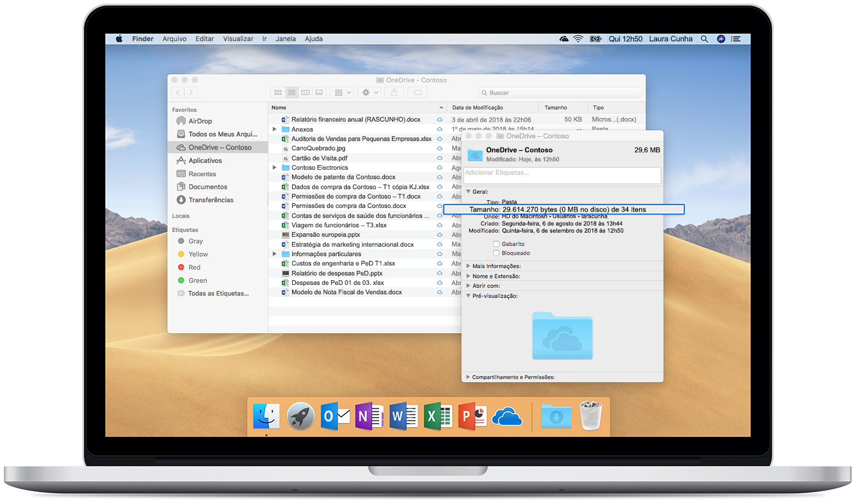Open Outlook from the Dock
Image resolution: width=856 pixels, height=504 pixels.
[x=335, y=416]
